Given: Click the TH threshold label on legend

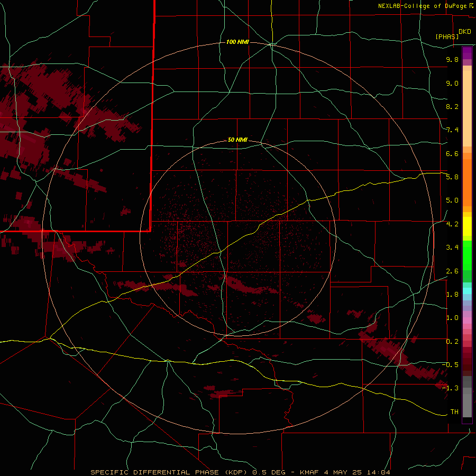Looking at the screenshot, I should (454, 412).
